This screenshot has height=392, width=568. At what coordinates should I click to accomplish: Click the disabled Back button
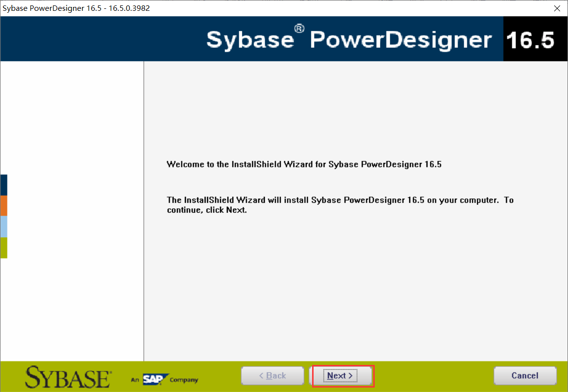272,375
